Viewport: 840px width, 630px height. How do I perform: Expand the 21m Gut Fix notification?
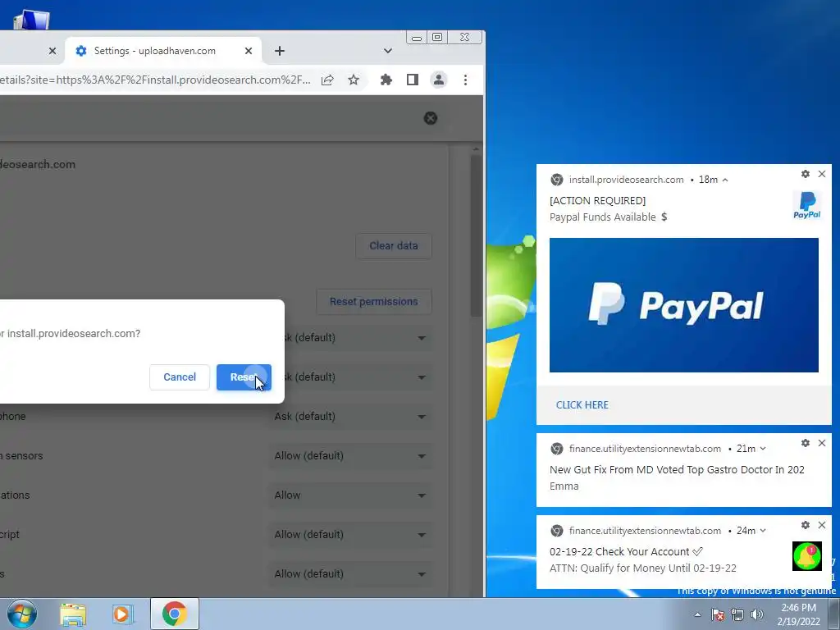pyautogui.click(x=763, y=449)
